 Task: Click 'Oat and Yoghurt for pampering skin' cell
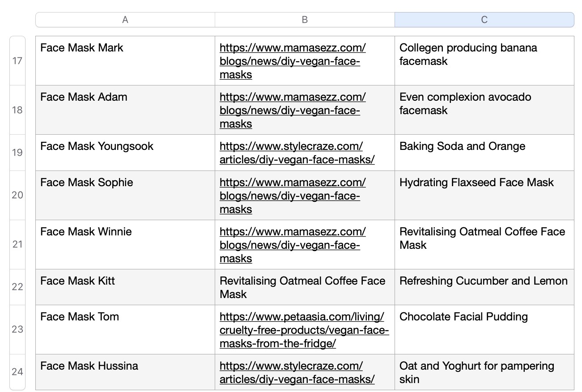click(484, 372)
